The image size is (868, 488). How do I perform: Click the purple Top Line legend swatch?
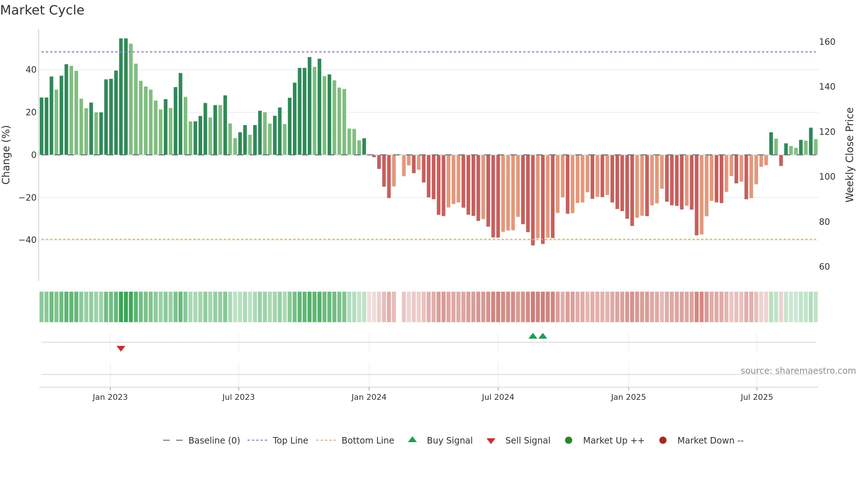pyautogui.click(x=257, y=440)
